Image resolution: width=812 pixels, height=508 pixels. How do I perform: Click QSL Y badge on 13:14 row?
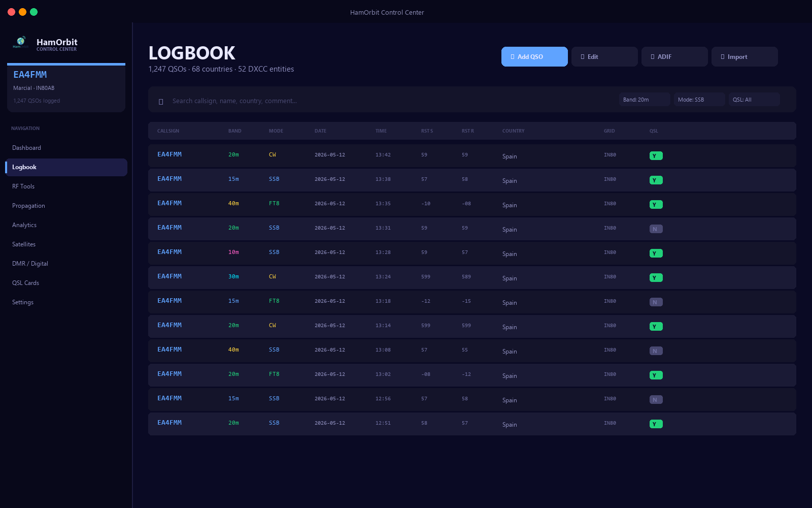pos(656,327)
